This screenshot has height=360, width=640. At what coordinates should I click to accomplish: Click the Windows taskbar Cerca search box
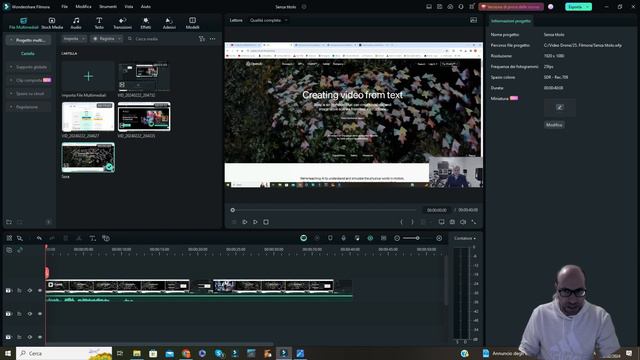tap(64, 353)
